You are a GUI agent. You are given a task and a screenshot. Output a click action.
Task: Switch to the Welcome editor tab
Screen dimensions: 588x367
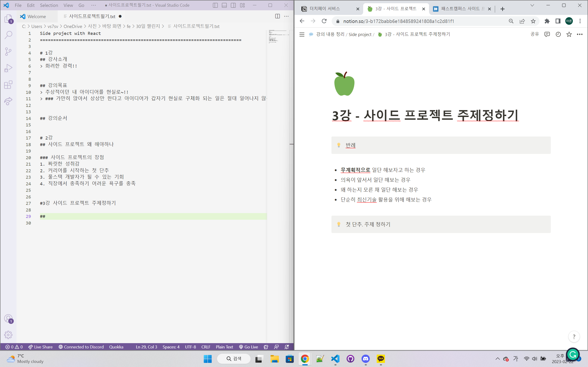coord(37,17)
